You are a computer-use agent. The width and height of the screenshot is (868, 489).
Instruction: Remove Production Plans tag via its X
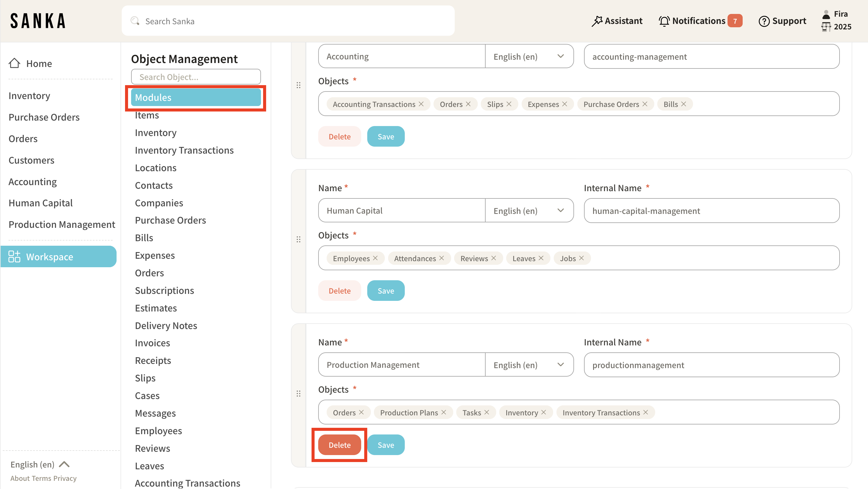coord(444,412)
